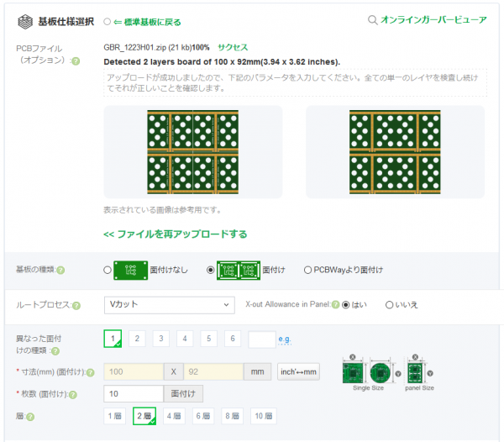This screenshot has width=504, height=442.
Task: Click the search icon of オンラインガーバービューア
Action: (373, 20)
